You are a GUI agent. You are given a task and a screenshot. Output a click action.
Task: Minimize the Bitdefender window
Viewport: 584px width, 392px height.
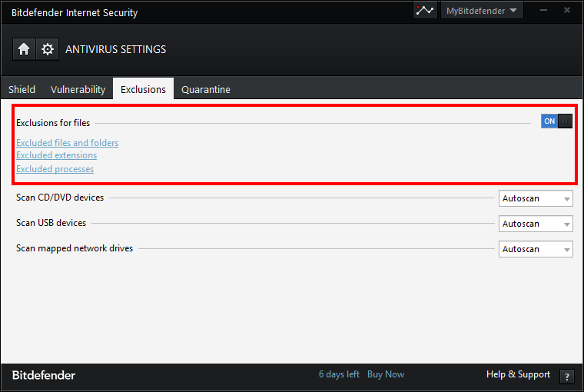(x=546, y=10)
